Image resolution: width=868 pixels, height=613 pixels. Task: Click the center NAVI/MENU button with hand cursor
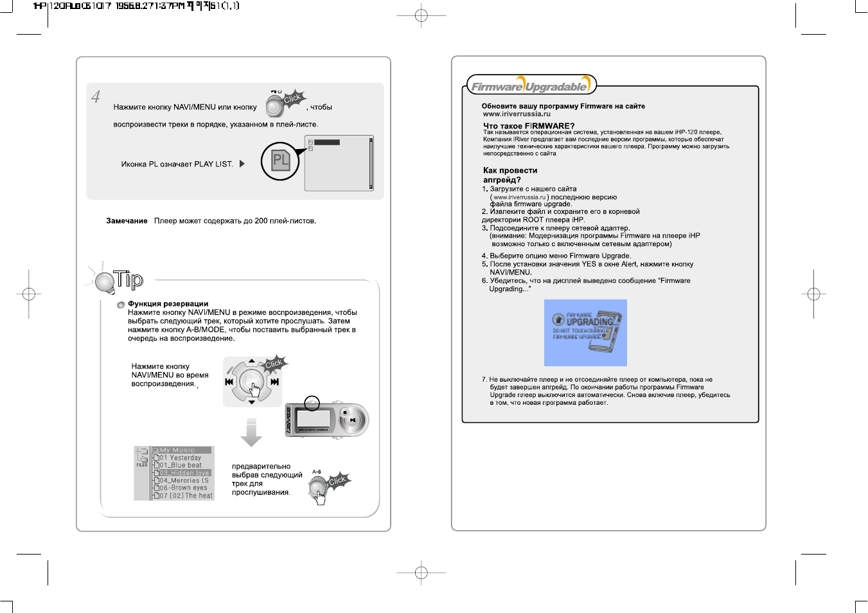252,382
